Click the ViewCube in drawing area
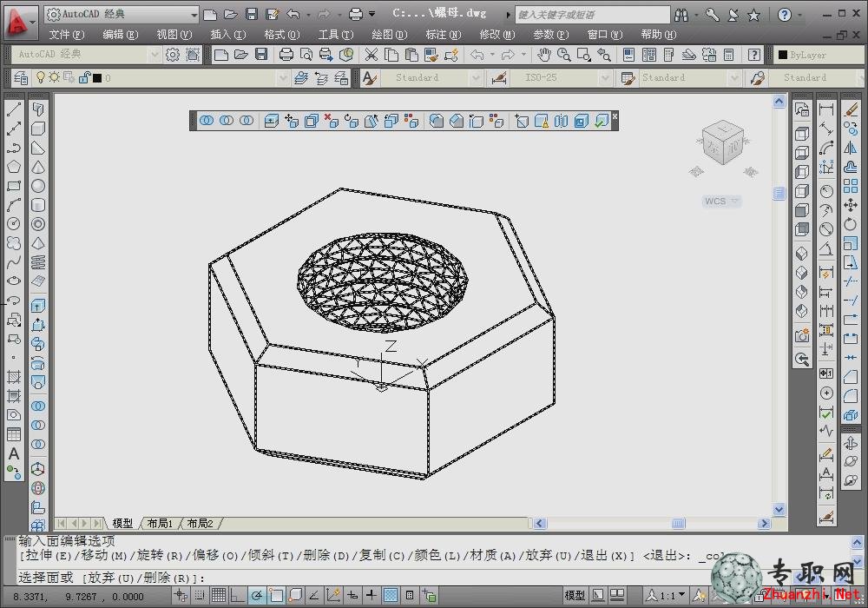The height and width of the screenshot is (608, 868). [x=722, y=142]
